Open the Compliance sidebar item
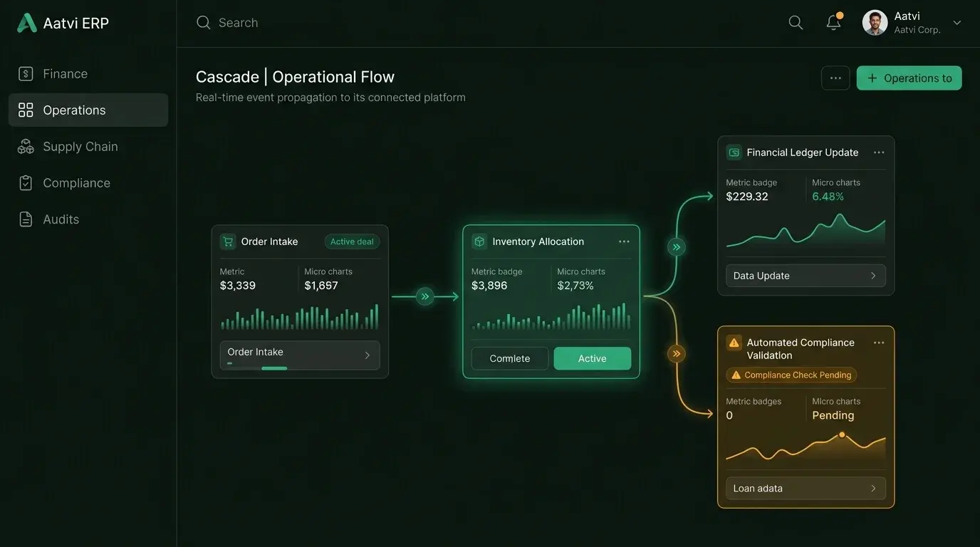This screenshot has width=980, height=547. tap(88, 183)
